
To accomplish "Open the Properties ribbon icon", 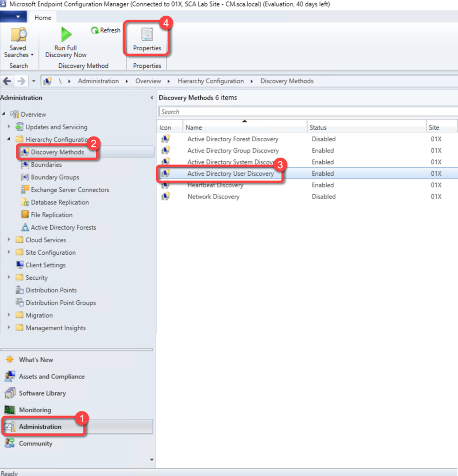I will point(147,35).
